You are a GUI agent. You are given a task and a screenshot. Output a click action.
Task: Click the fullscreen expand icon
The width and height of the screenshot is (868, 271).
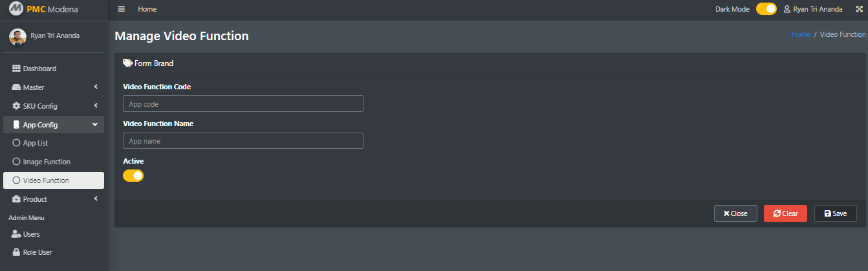pyautogui.click(x=859, y=9)
